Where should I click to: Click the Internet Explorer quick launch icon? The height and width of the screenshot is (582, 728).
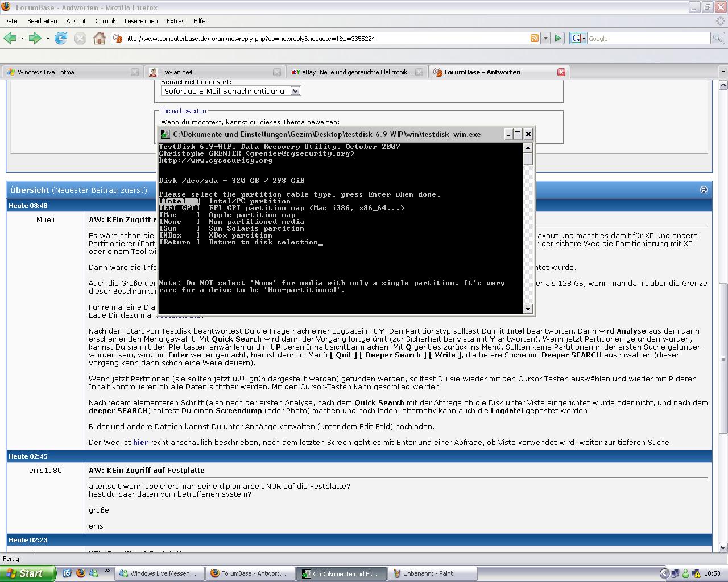67,573
